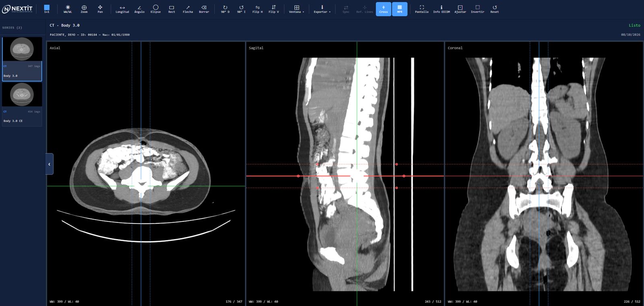Collapse the series sidebar with chevron
The image size is (644, 306).
click(50, 164)
